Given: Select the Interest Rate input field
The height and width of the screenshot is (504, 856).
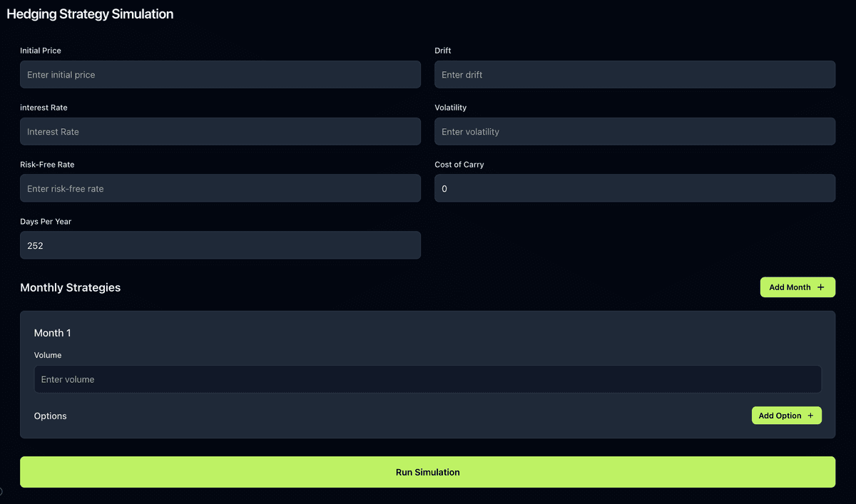Looking at the screenshot, I should click(220, 131).
